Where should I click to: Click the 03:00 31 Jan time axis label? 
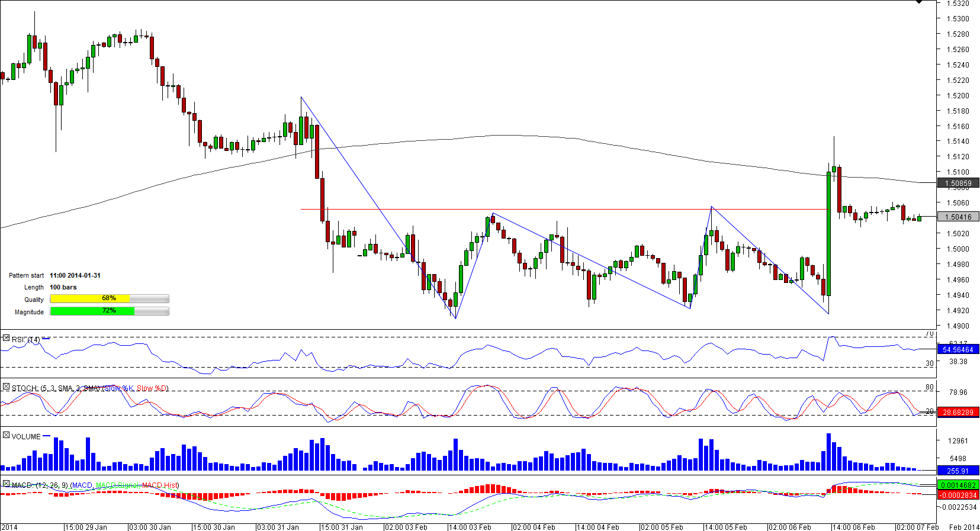(x=278, y=527)
